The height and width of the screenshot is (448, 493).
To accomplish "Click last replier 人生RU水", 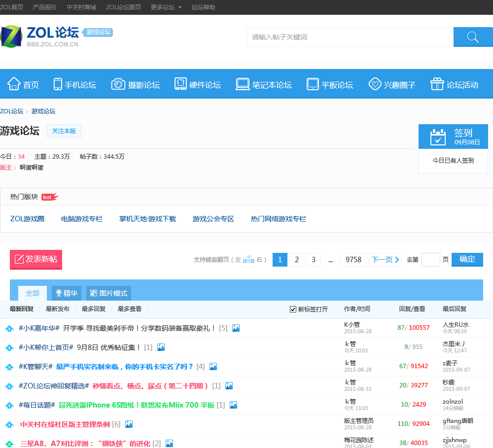I will coord(456,325).
